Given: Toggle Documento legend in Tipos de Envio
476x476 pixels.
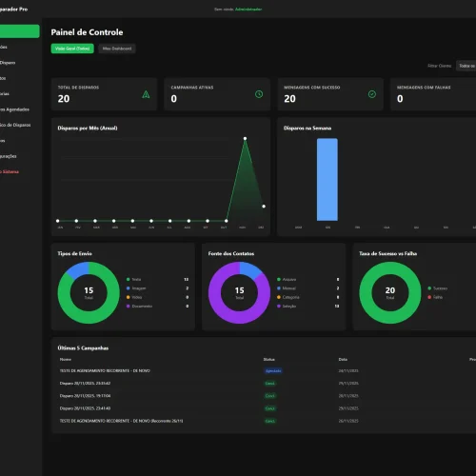Looking at the screenshot, I should click(139, 307).
